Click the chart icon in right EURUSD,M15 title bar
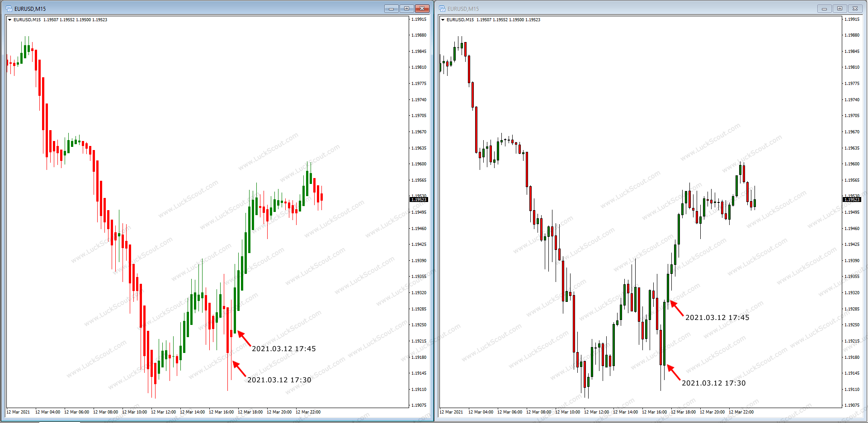The image size is (868, 423). (x=442, y=9)
